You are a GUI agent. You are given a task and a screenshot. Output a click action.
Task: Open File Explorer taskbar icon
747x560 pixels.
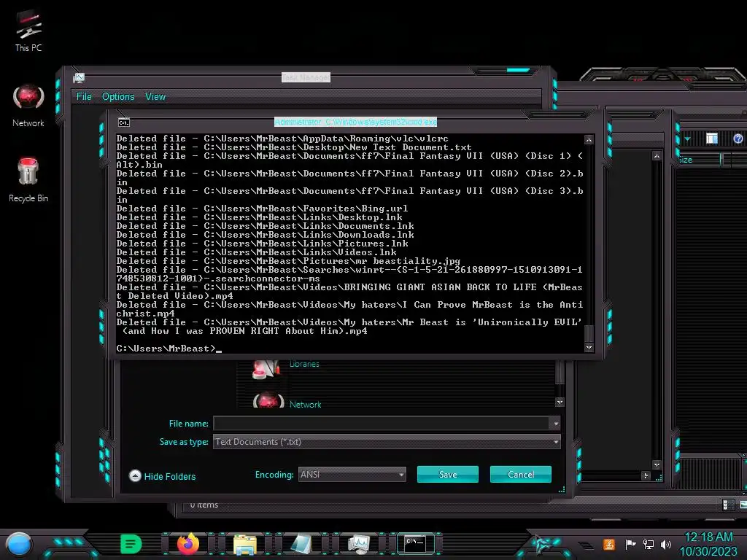pyautogui.click(x=245, y=544)
